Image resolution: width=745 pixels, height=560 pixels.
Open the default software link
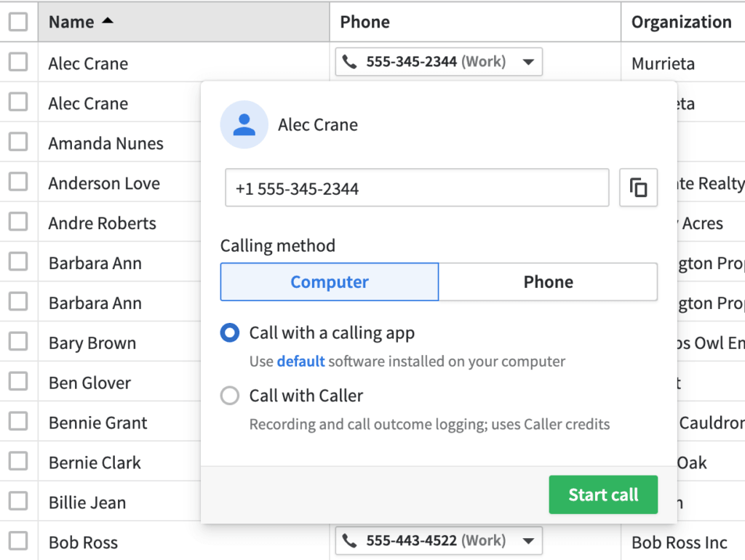pos(300,361)
